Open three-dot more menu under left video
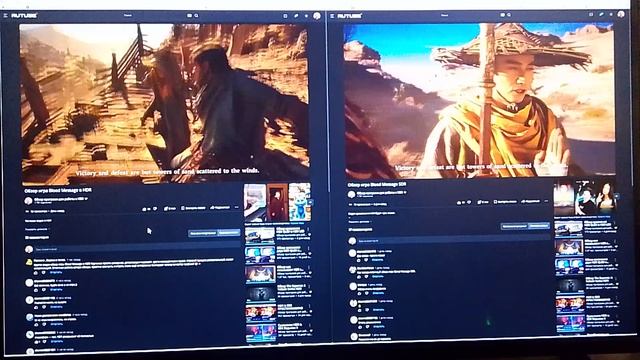This screenshot has height=360, width=640. coord(236,208)
